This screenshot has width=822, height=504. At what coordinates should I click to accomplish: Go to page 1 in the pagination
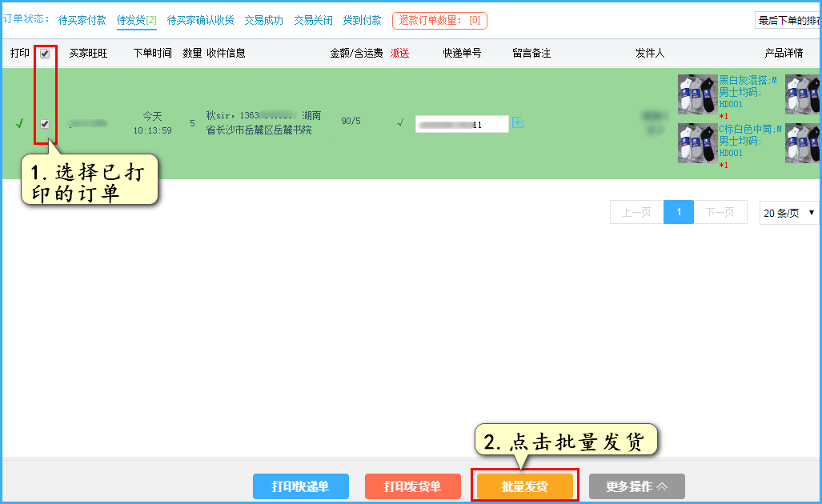[x=678, y=212]
